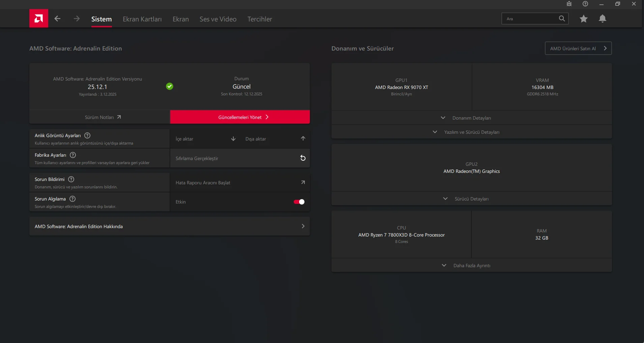Click Dışa aktar button

pyautogui.click(x=275, y=139)
